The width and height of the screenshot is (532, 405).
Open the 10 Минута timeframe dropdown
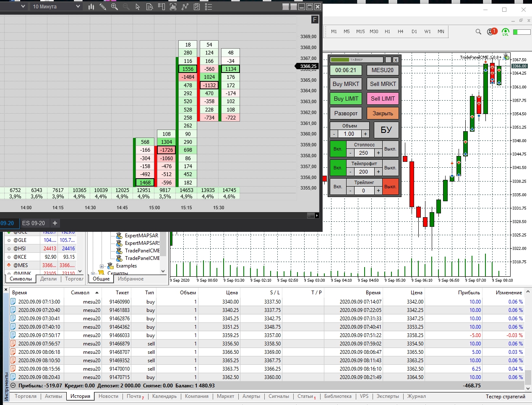click(x=56, y=7)
